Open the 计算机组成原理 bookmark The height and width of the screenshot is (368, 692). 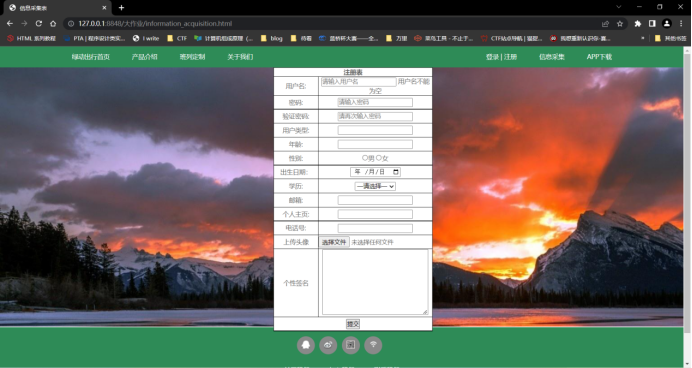coord(223,38)
